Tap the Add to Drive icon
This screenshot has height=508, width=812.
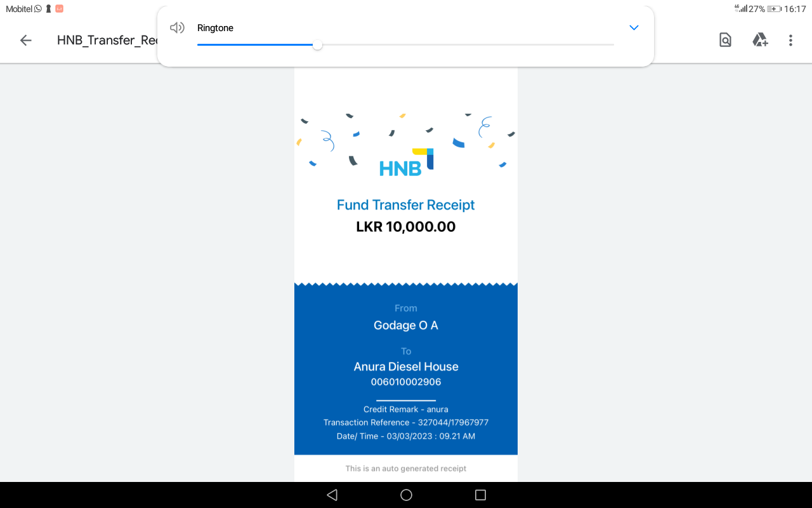[x=760, y=41]
